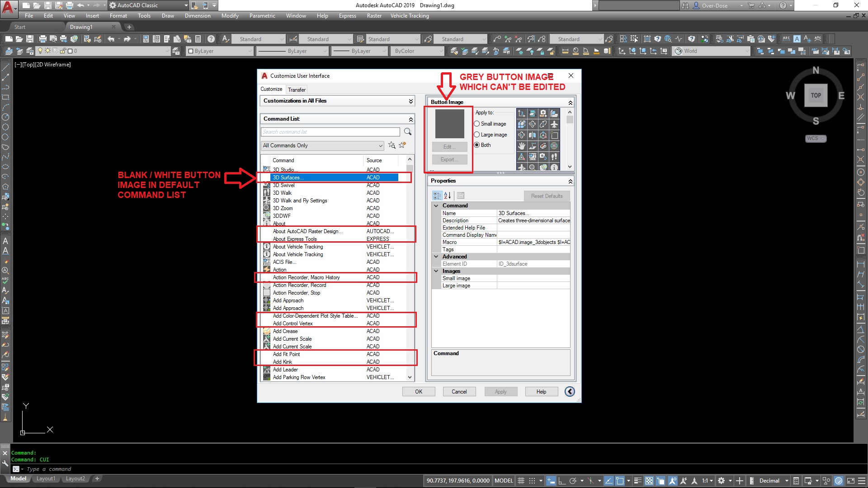
Task: Collapse the Button Image pane
Action: tap(570, 103)
